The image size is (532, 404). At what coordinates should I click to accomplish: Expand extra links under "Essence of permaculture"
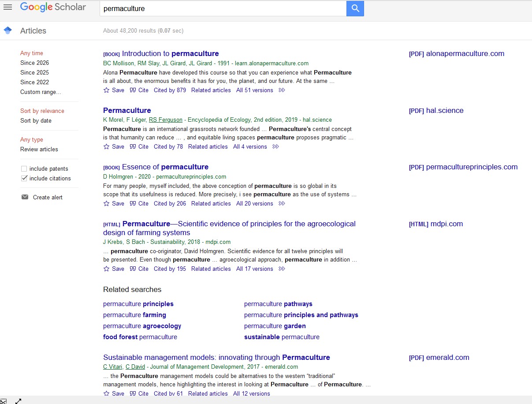tap(281, 203)
